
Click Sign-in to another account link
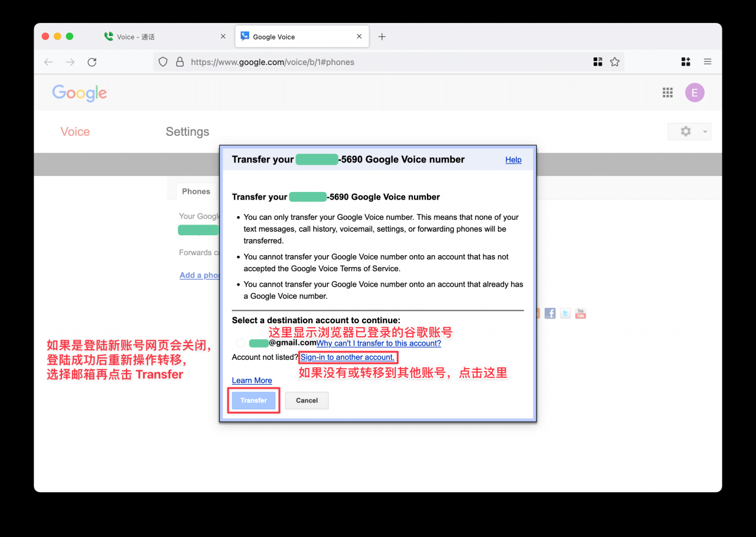(347, 357)
